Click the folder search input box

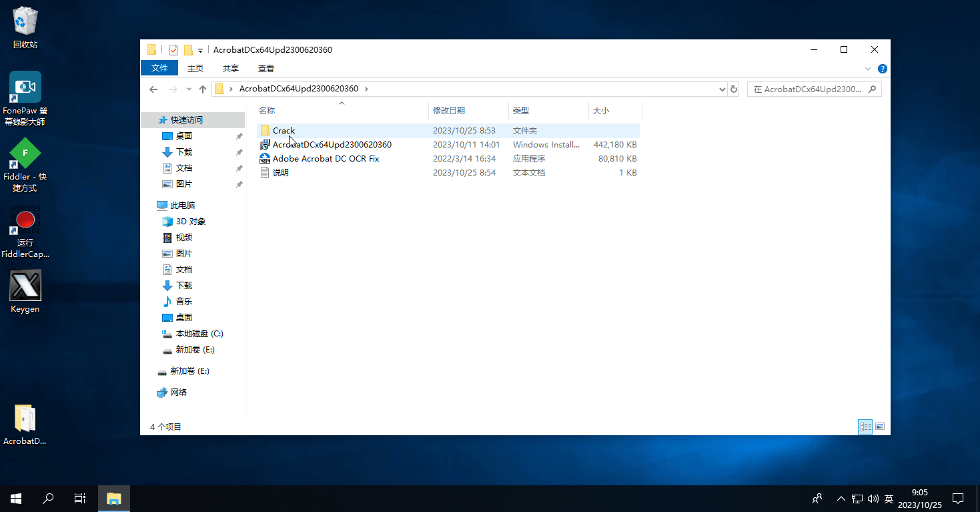(807, 89)
